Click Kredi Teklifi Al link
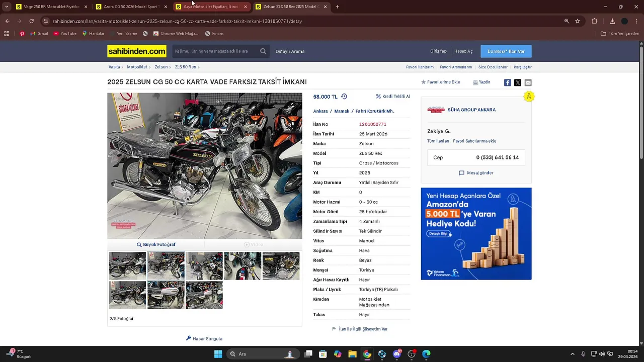The width and height of the screenshot is (644, 362). [x=393, y=97]
